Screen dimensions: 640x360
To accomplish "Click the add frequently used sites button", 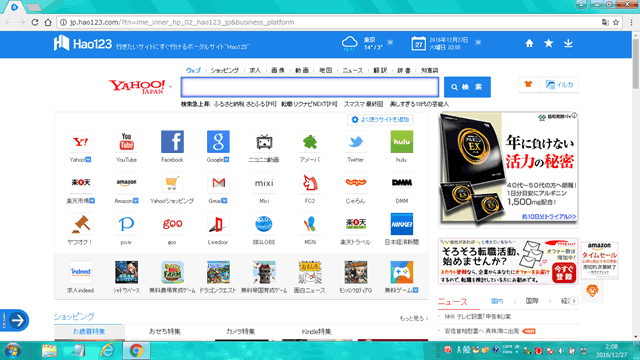I will pyautogui.click(x=380, y=120).
